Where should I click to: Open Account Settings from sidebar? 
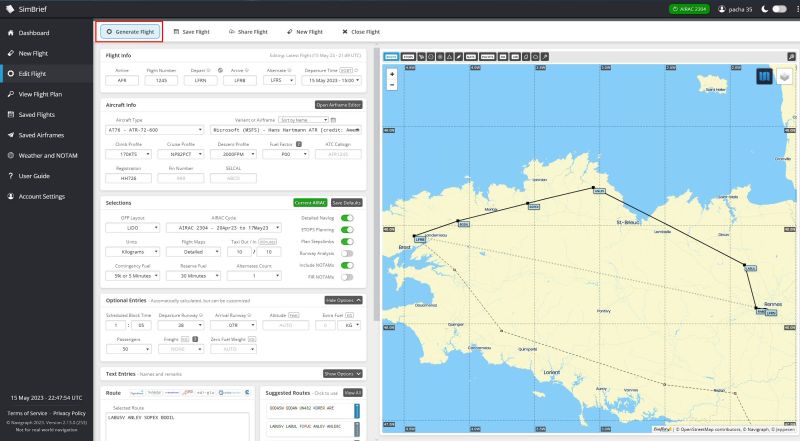pos(46,196)
